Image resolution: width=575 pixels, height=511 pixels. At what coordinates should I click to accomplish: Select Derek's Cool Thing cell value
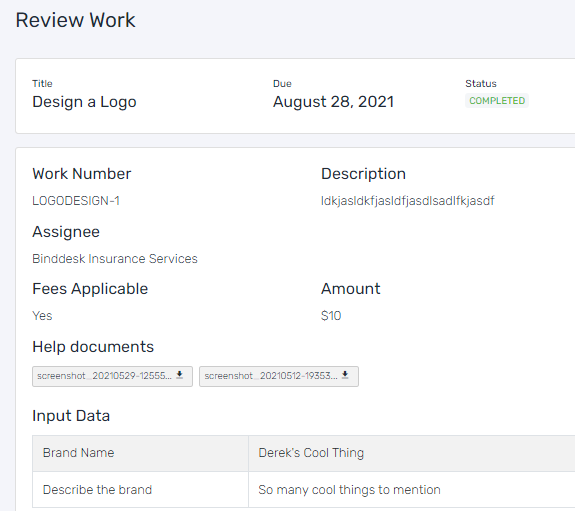point(311,453)
